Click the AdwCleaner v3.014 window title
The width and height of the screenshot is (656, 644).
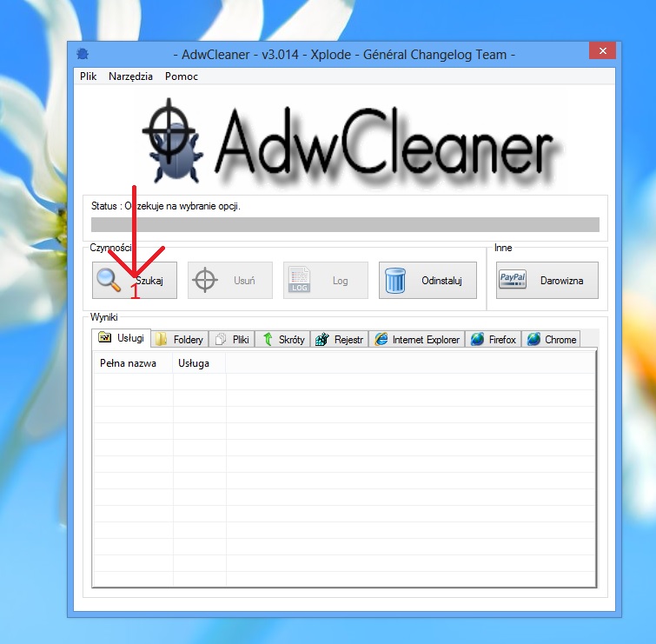pos(344,55)
